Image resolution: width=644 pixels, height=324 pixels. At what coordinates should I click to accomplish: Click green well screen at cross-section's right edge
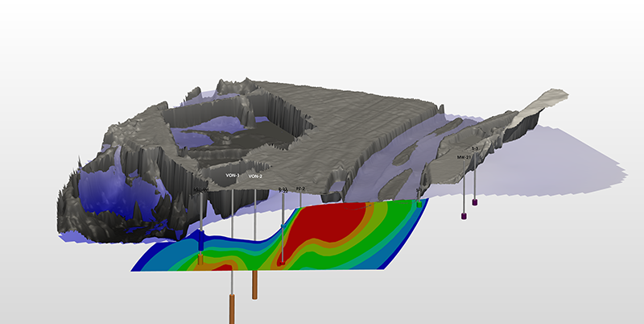[419, 204]
